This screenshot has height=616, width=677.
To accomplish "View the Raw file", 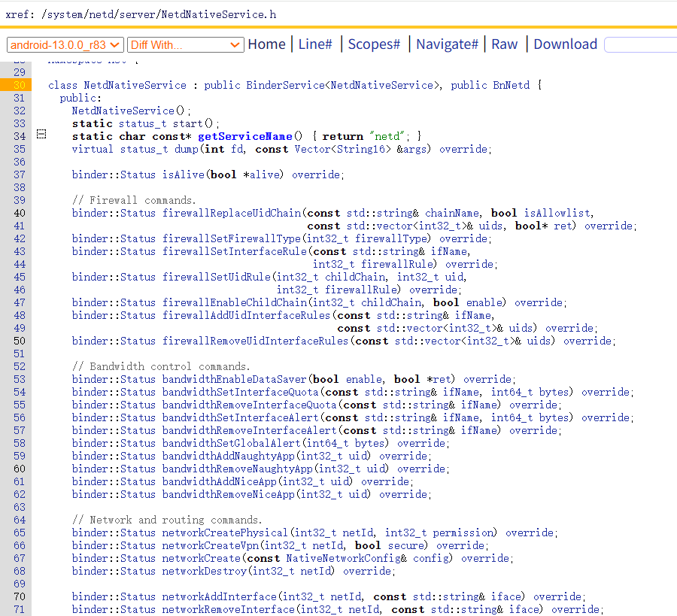I will [504, 44].
